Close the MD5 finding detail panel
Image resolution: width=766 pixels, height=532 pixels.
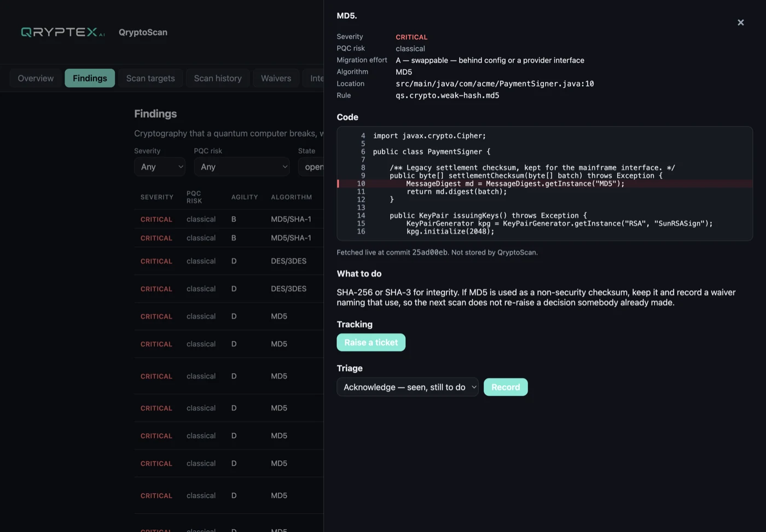pos(740,22)
